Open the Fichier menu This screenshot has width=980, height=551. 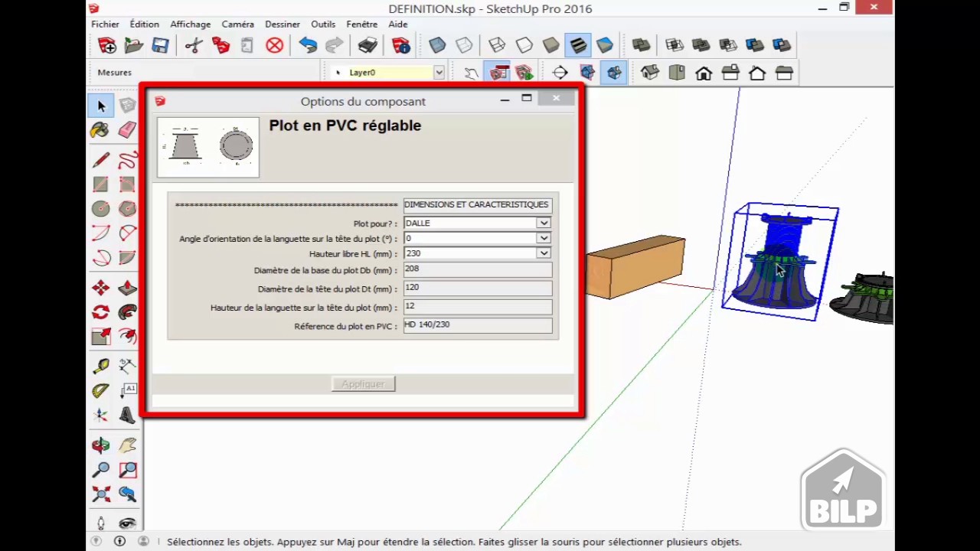[x=105, y=24]
